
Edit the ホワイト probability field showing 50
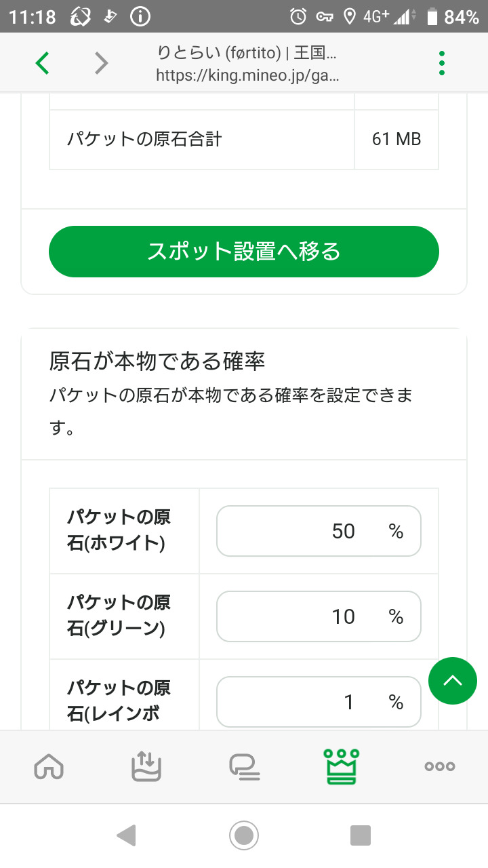pyautogui.click(x=319, y=531)
